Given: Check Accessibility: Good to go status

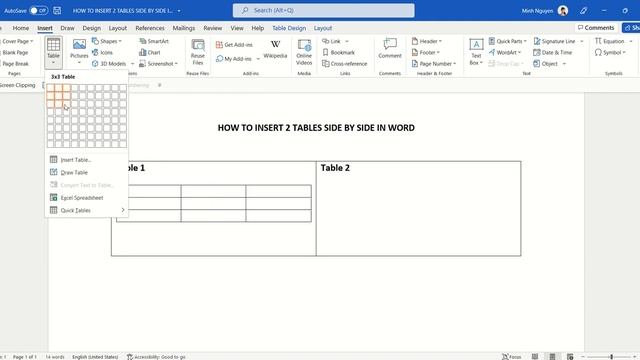Looking at the screenshot, I should pos(156,357).
